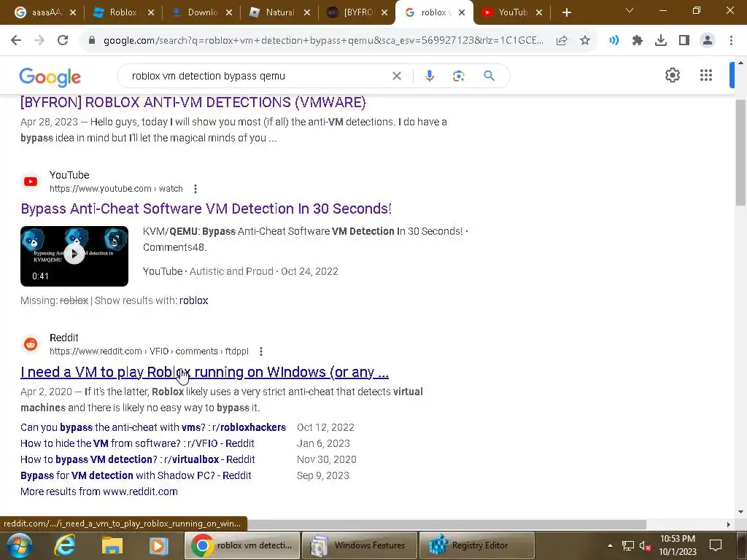The image size is (747, 560).
Task: Open the muted volume tray icon
Action: (645, 545)
